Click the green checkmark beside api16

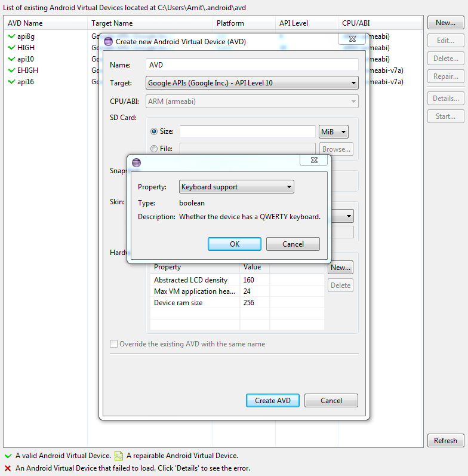pyautogui.click(x=11, y=82)
